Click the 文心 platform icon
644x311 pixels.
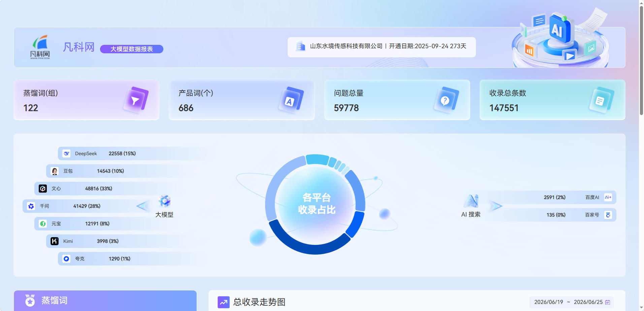pyautogui.click(x=43, y=189)
